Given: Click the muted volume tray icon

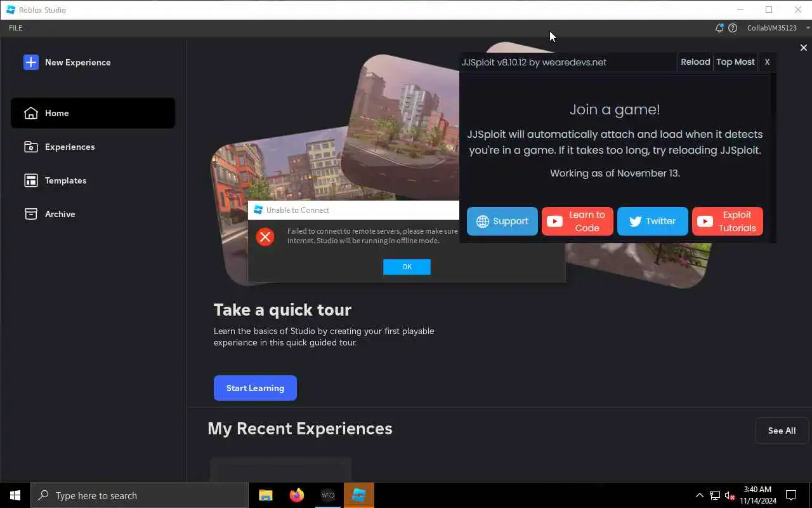Looking at the screenshot, I should 730,495.
